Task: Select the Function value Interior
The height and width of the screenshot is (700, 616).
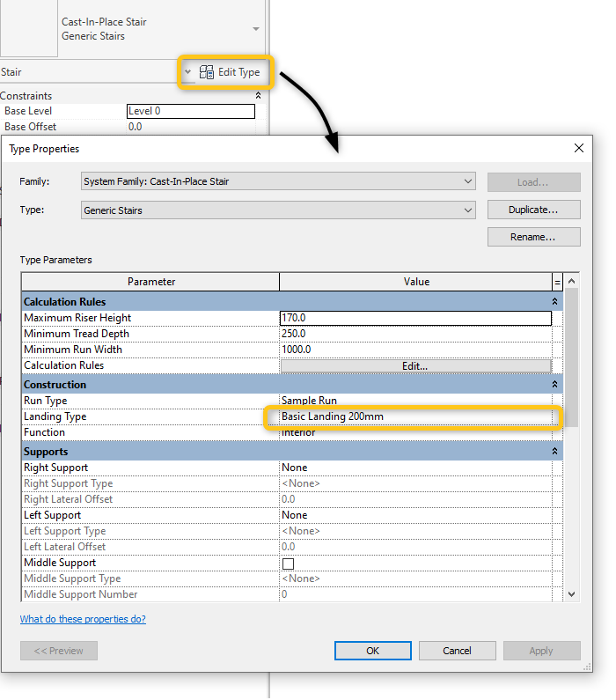Action: point(415,432)
